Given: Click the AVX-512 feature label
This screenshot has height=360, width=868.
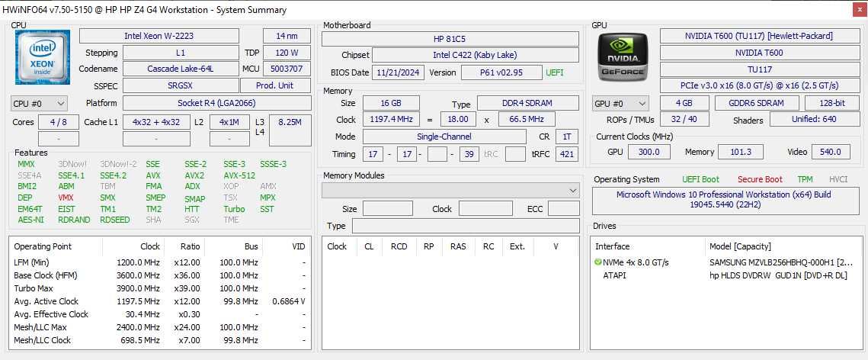Looking at the screenshot, I should [x=239, y=175].
